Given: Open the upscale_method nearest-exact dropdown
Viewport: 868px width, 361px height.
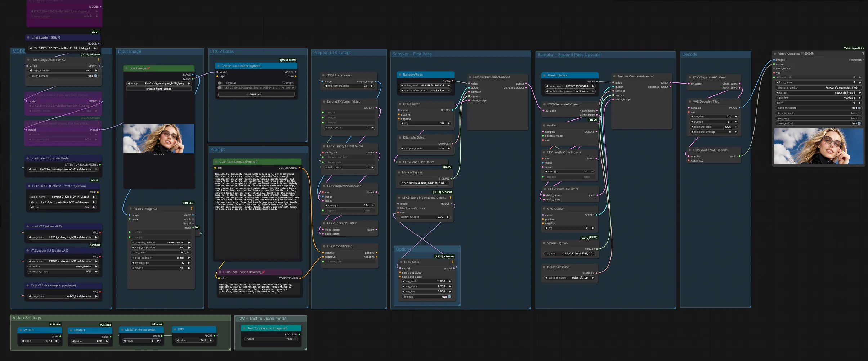Looking at the screenshot, I should tap(161, 243).
